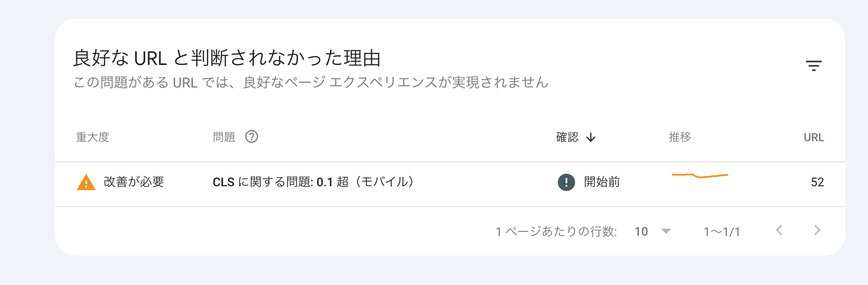Click the help question mark beside 問題

pos(252,137)
